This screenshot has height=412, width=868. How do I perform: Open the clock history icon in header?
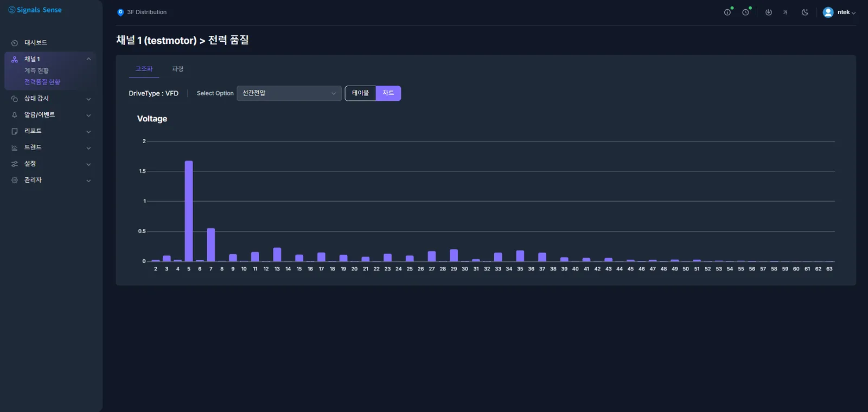[746, 12]
